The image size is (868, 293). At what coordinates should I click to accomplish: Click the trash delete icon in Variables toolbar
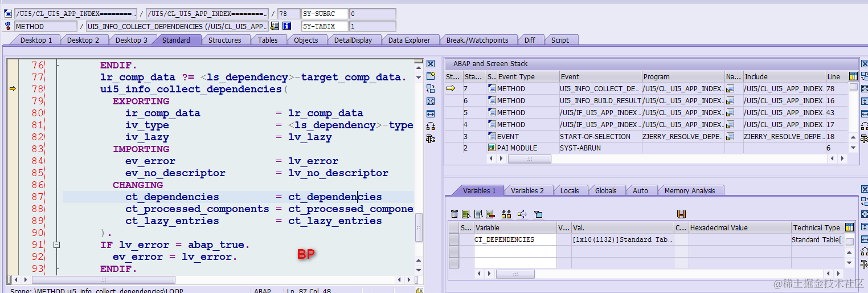455,214
